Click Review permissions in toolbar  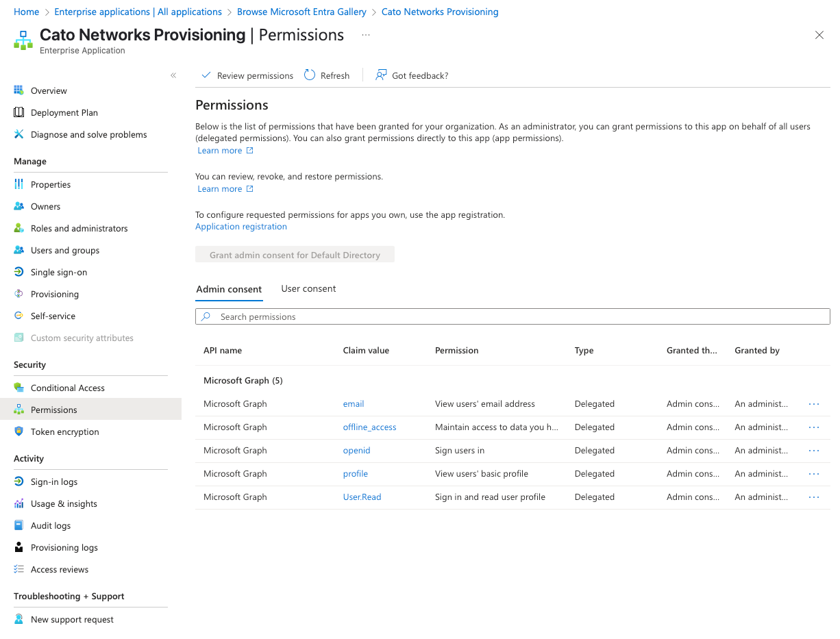(247, 75)
